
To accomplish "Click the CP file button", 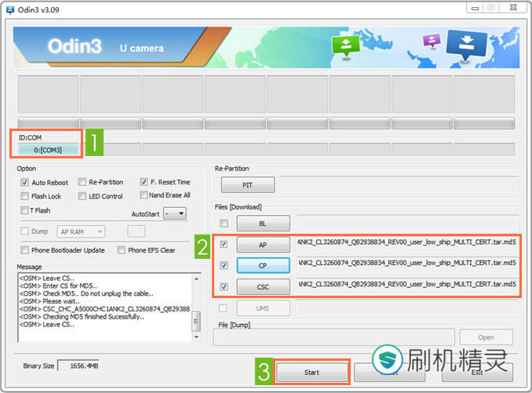I will point(263,265).
